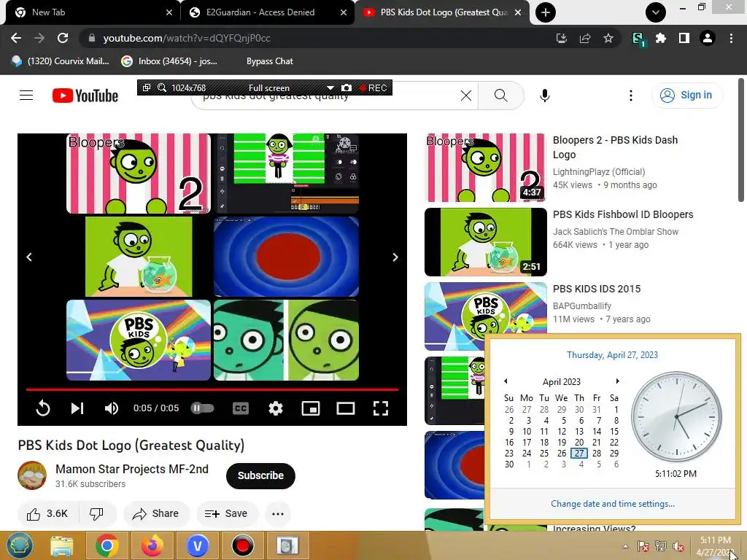Replay the finished video
The height and width of the screenshot is (560, 747).
(x=43, y=408)
